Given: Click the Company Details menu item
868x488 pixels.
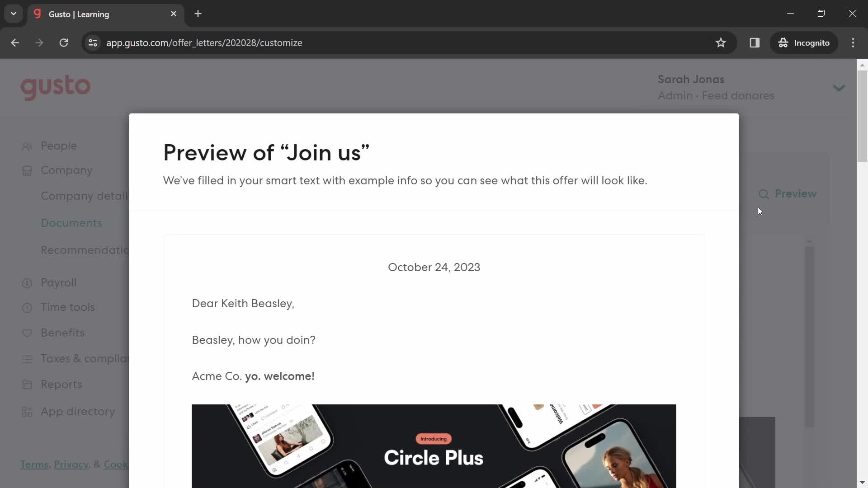Looking at the screenshot, I should [x=86, y=196].
